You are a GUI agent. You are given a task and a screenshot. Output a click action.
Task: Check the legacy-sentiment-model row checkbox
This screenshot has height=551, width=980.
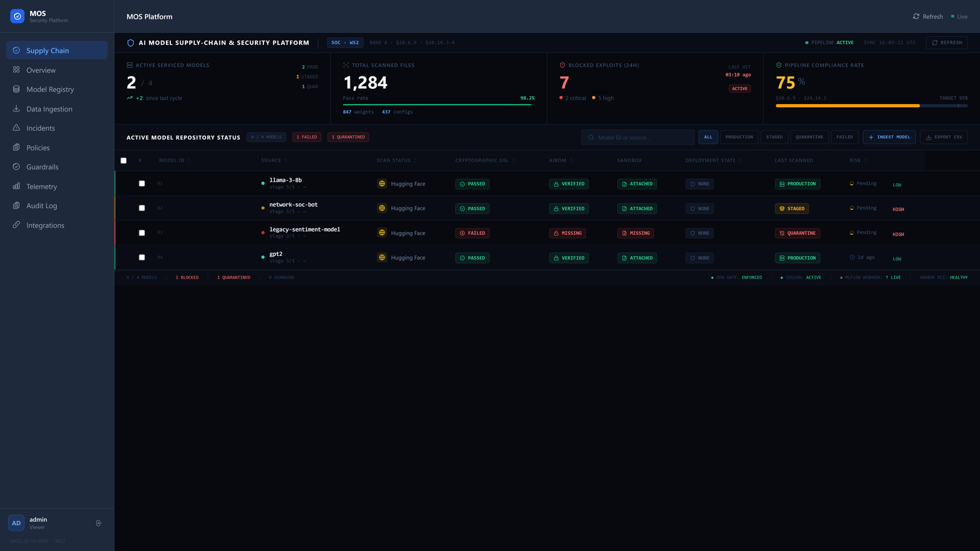[142, 233]
